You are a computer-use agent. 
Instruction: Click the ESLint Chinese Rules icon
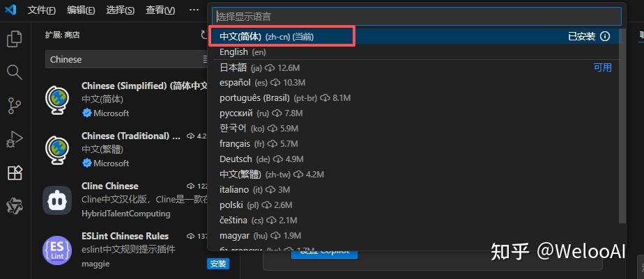pyautogui.click(x=57, y=250)
